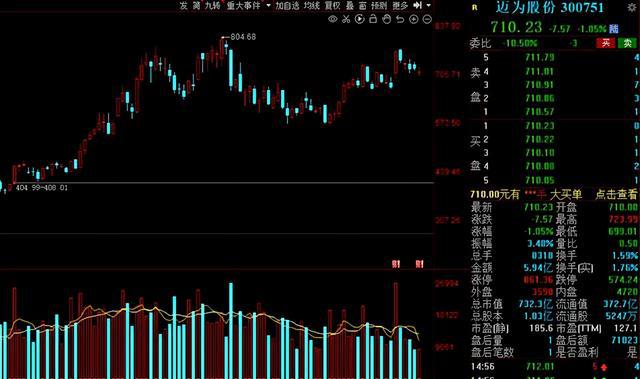Select sell level 3 price 710.91

[540, 85]
